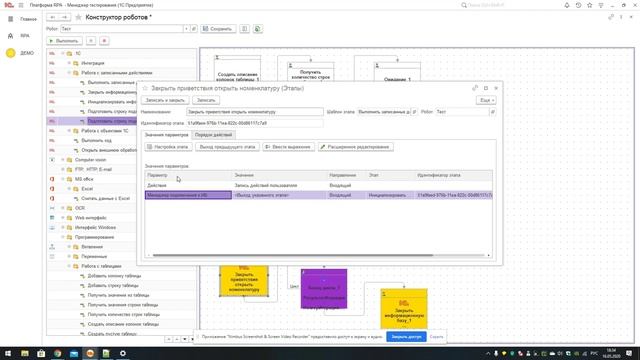The height and width of the screenshot is (360, 640).
Task: Open the Робот combo box dropdown arrow
Action: [x=186, y=29]
